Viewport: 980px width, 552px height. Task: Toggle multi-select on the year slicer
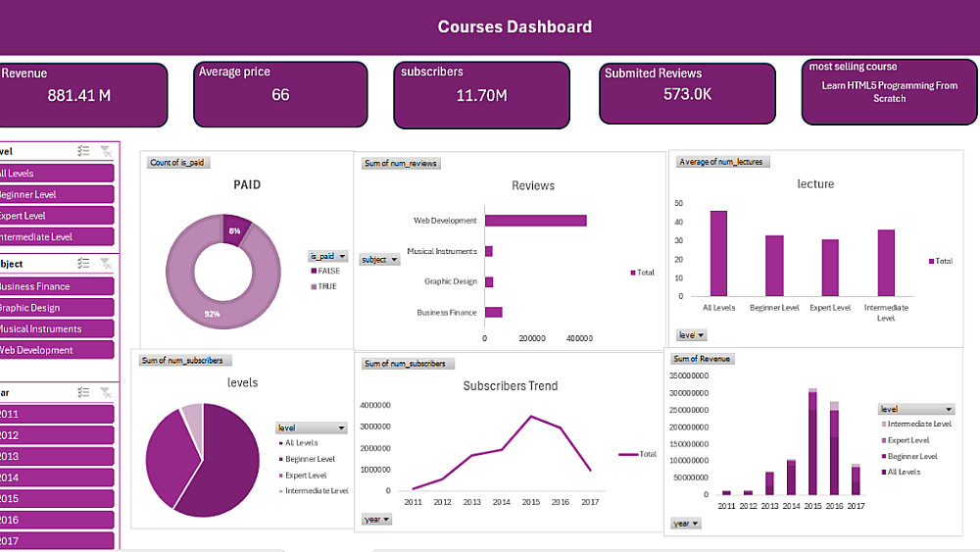click(x=83, y=392)
